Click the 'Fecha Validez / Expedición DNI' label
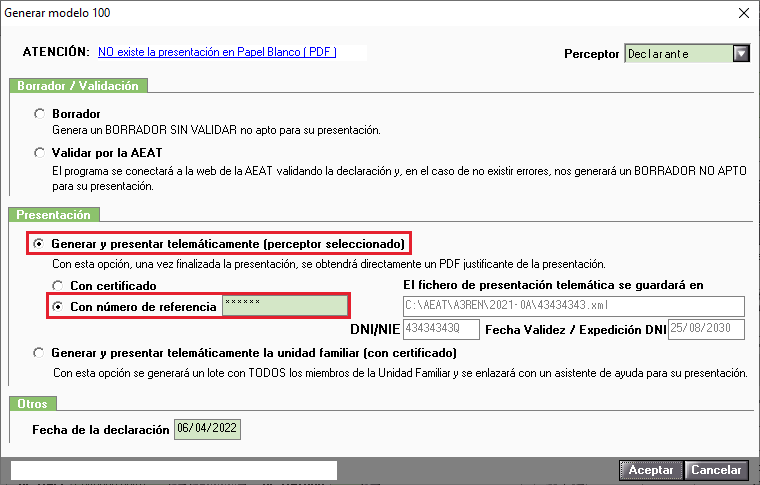The width and height of the screenshot is (760, 485). [576, 330]
